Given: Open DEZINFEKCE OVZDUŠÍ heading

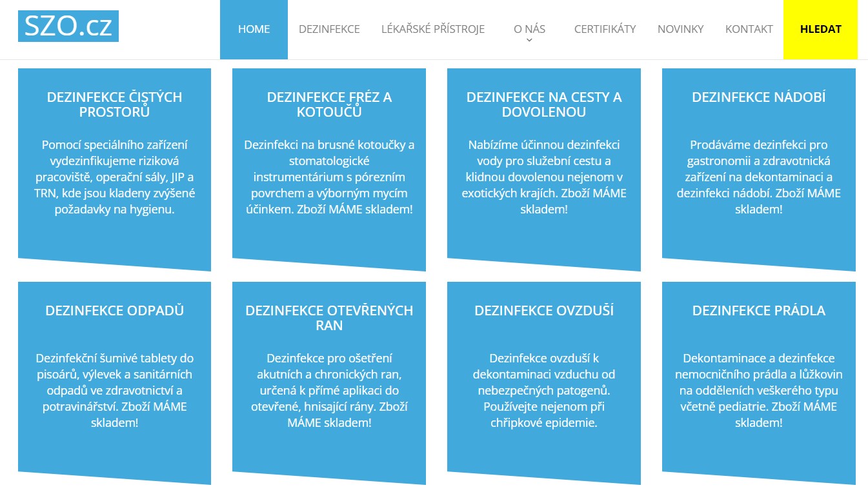Looking at the screenshot, I should 544,311.
